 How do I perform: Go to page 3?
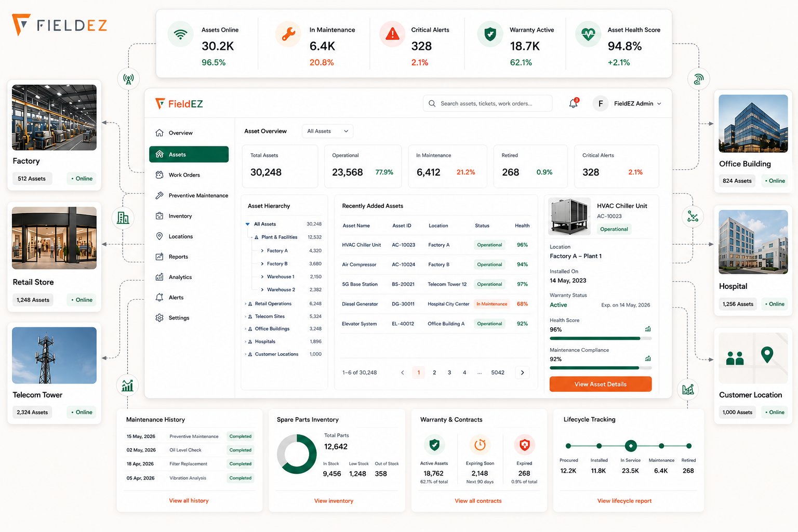pyautogui.click(x=449, y=373)
